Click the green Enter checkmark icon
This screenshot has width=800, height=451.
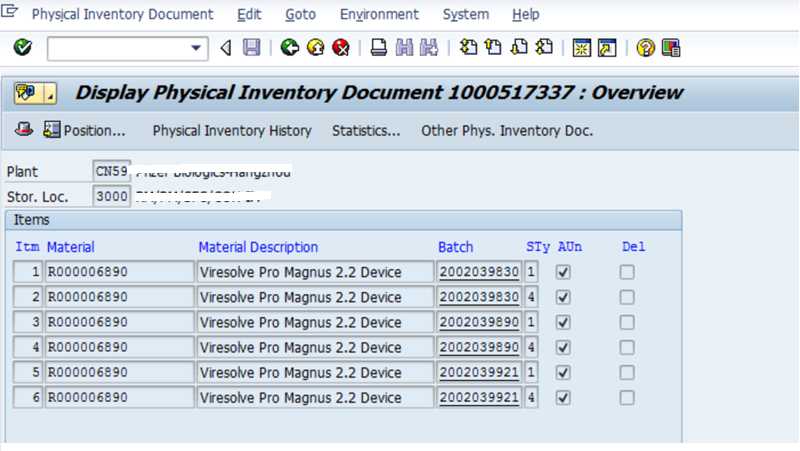tap(22, 47)
